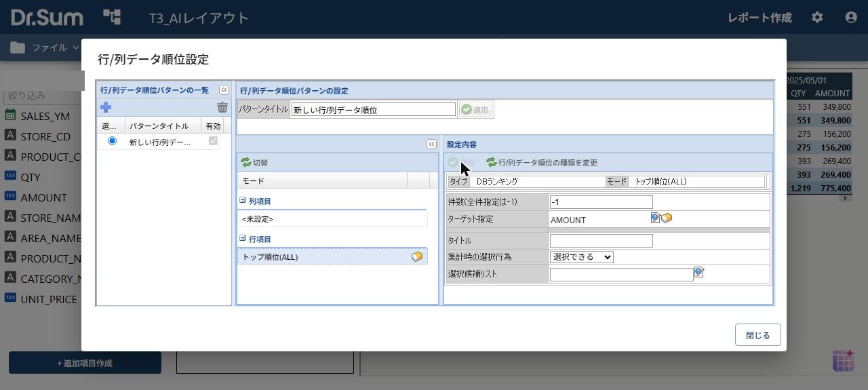Click the パターンタイトル column header

point(163,125)
